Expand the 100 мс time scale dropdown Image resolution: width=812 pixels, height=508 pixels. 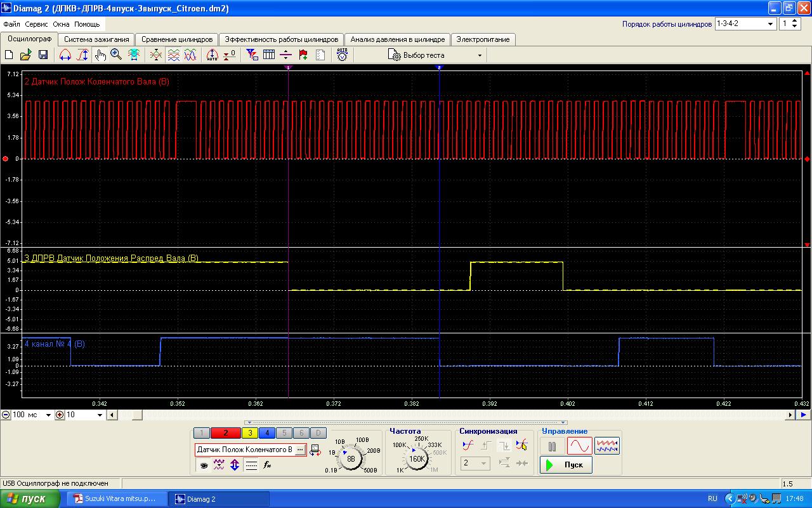point(49,415)
